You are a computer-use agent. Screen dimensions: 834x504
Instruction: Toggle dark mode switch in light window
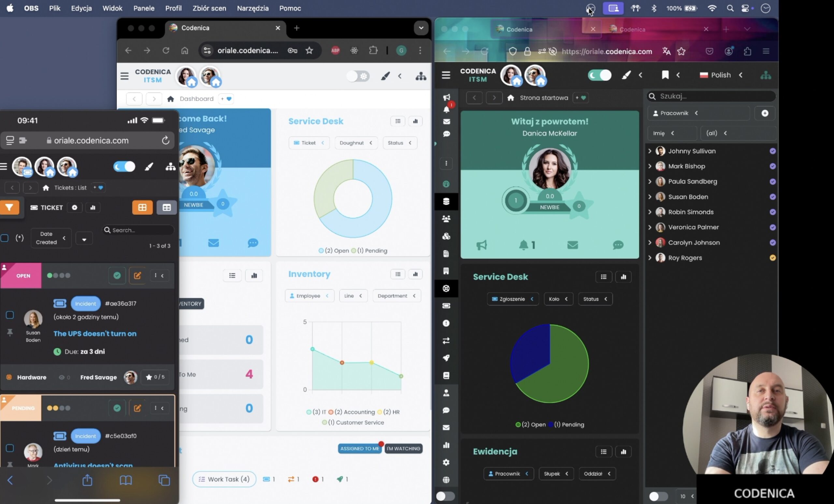coord(357,76)
